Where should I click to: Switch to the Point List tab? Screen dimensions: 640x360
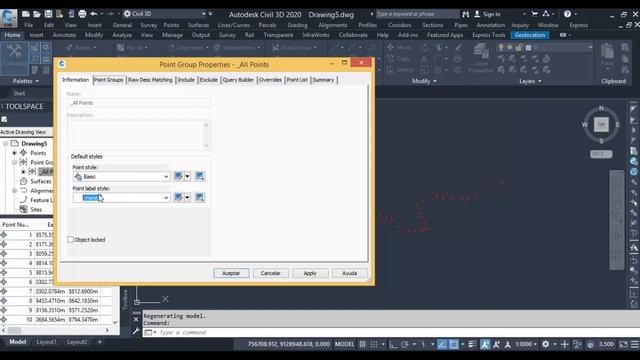click(297, 80)
